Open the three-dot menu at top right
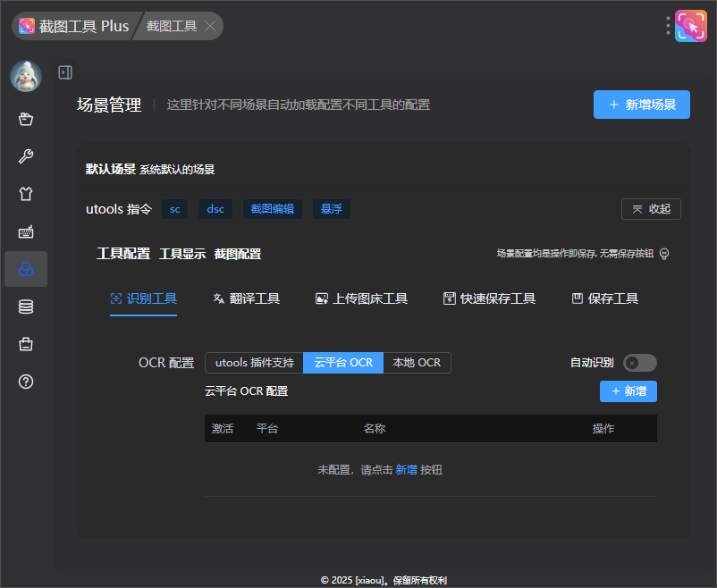The height and width of the screenshot is (588, 717). tap(668, 26)
